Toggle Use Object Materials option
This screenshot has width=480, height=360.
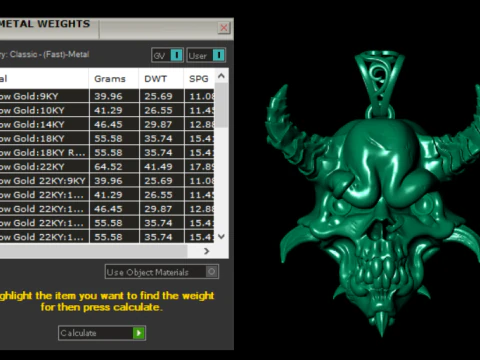(x=162, y=272)
